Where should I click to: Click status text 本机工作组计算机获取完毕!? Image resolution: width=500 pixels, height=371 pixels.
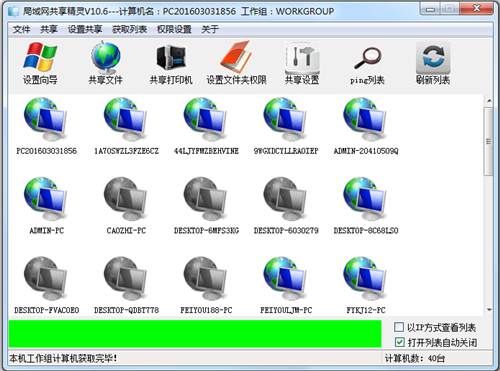[x=63, y=359]
